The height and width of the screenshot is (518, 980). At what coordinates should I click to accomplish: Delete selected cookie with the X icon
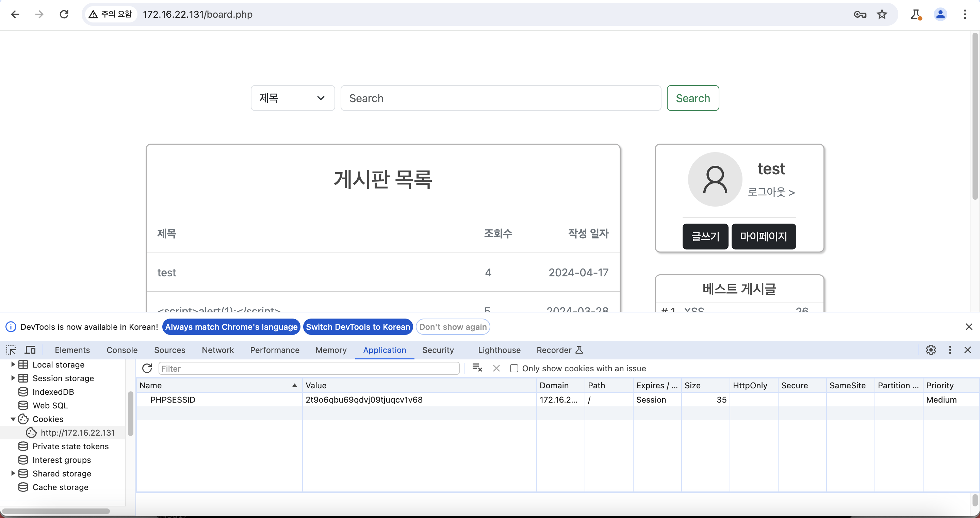pyautogui.click(x=496, y=368)
